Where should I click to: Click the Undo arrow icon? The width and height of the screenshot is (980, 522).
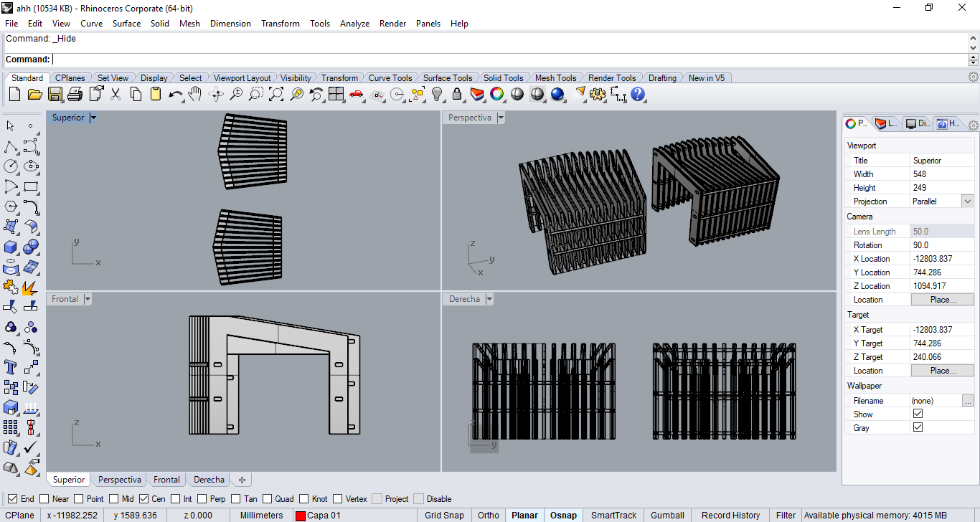coord(175,94)
